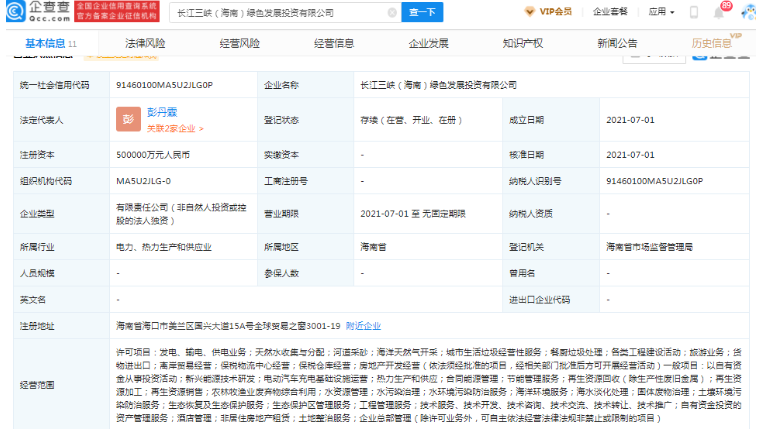
Task: Select the 2021-07-01 至 无固定期限 business term
Action: point(413,214)
